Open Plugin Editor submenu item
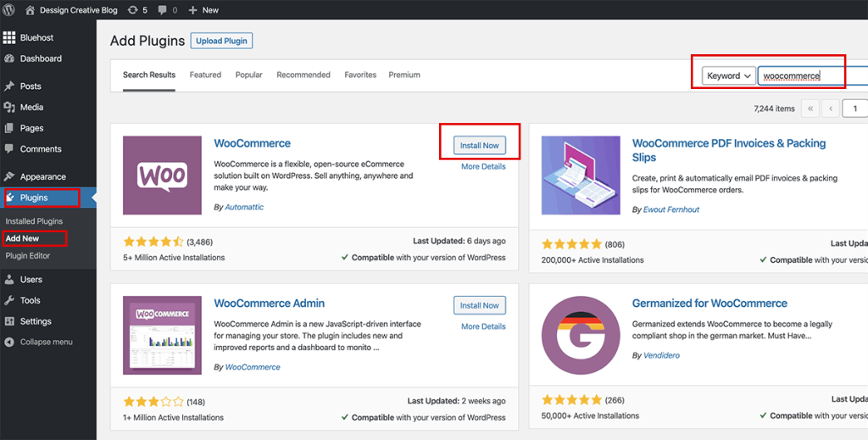 (x=28, y=256)
